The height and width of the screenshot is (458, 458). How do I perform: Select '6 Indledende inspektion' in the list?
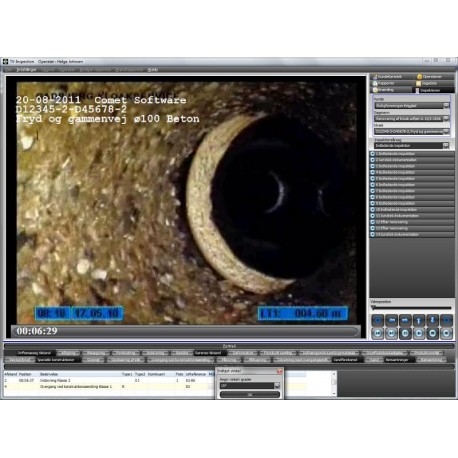click(412, 185)
